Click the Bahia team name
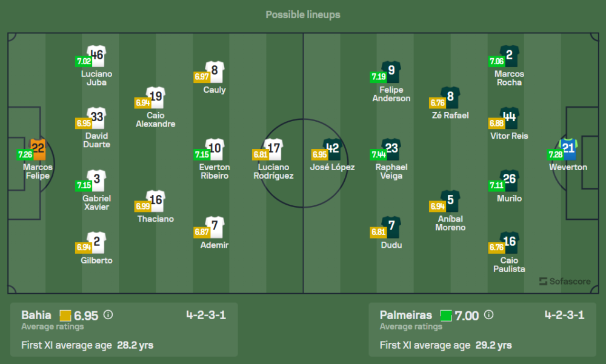Screen dimensions: 606x364 (x=36, y=315)
